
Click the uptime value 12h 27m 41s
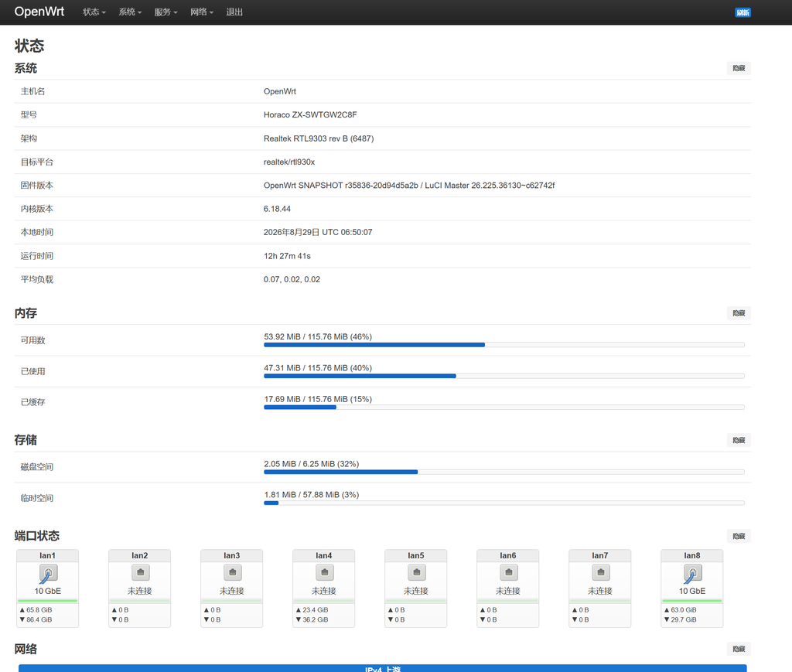click(287, 256)
